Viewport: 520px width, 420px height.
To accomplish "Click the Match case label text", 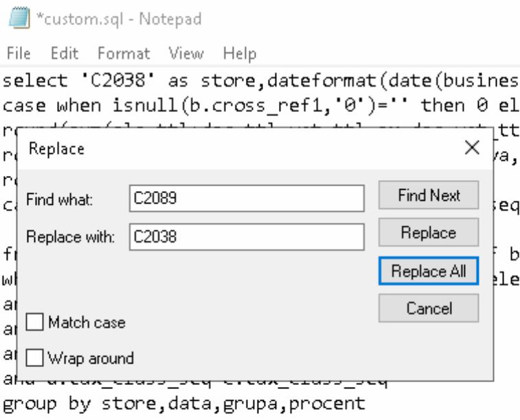I will [x=87, y=322].
